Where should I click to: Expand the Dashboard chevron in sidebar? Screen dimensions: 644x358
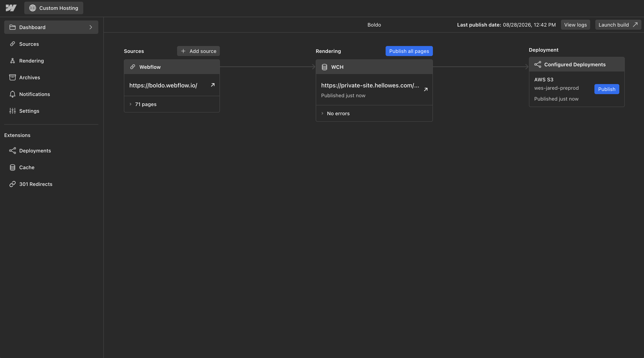(91, 27)
